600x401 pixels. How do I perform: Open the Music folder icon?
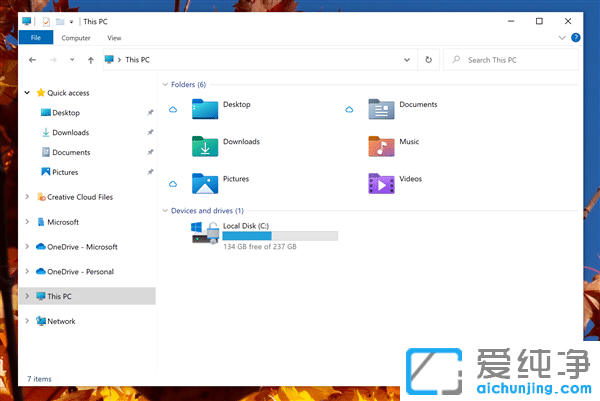(x=380, y=146)
